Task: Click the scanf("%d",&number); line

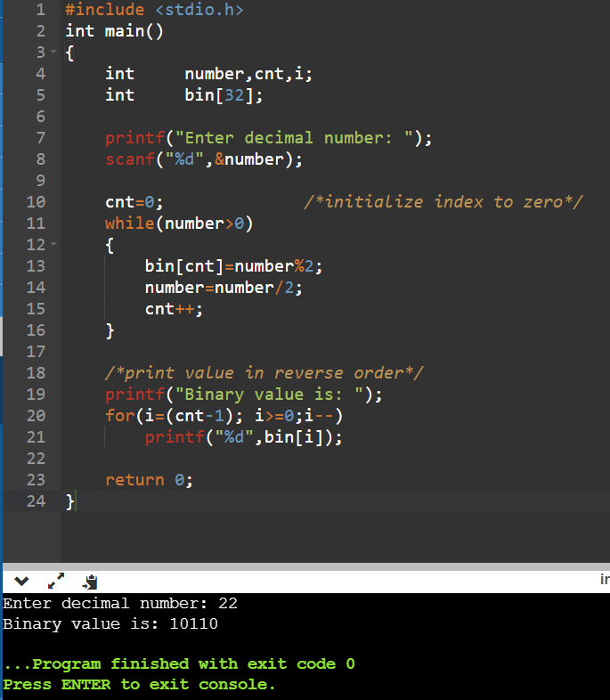Action: click(204, 159)
